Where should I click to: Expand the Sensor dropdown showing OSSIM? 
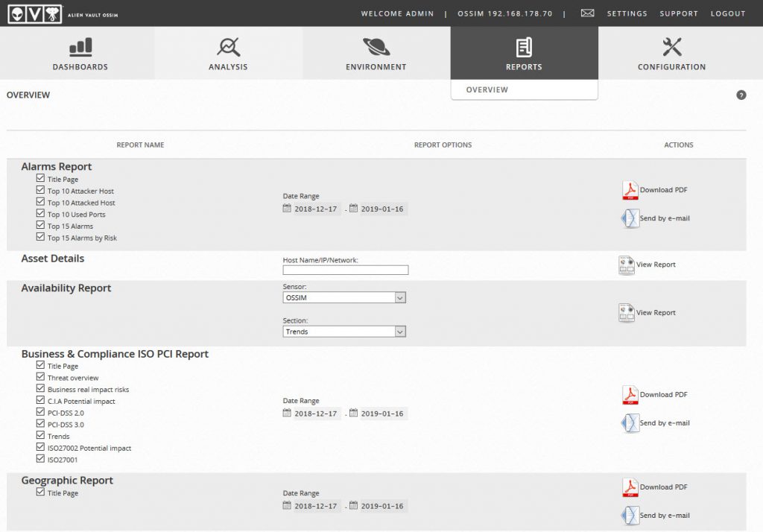pyautogui.click(x=344, y=298)
